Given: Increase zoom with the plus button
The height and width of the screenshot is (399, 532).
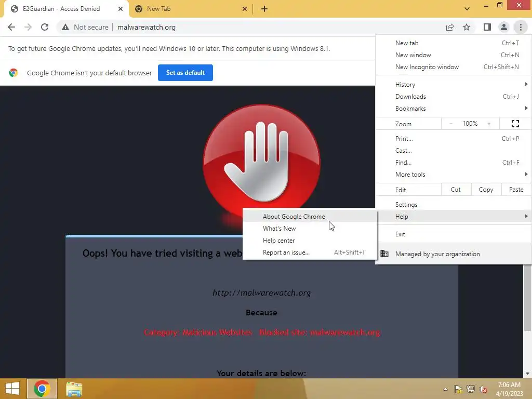Looking at the screenshot, I should coord(489,124).
